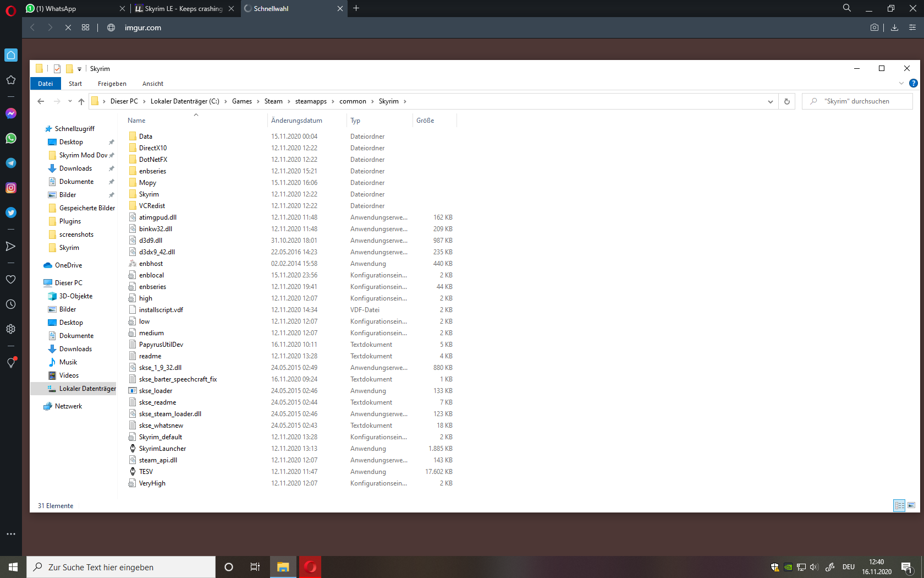Select the SkyrimLauncher file

[x=291, y=449]
